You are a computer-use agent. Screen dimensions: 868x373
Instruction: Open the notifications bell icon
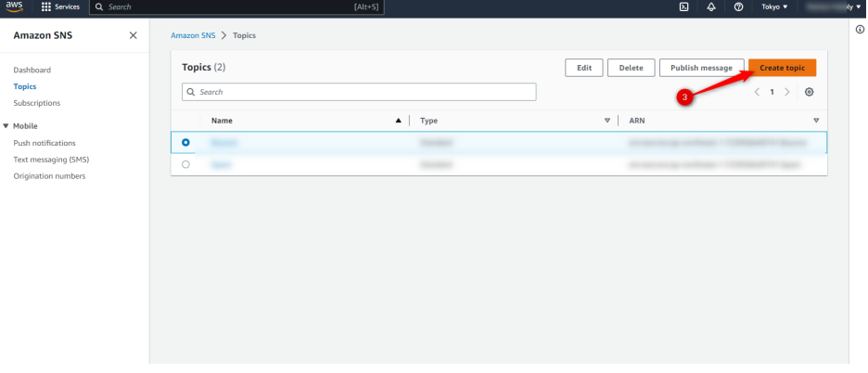point(711,6)
